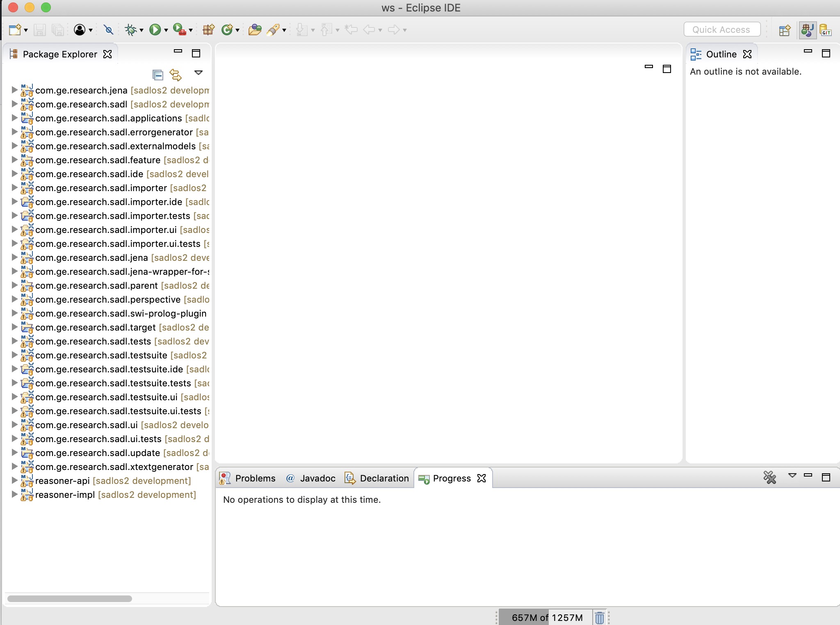Open Package Explorer view menu
The height and width of the screenshot is (625, 840).
[x=199, y=73]
